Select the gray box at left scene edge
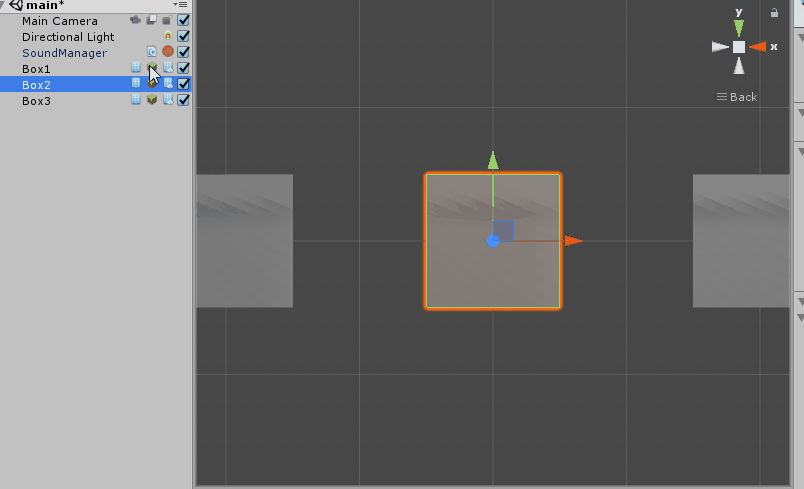Viewport: 804px width, 489px height. [x=245, y=241]
